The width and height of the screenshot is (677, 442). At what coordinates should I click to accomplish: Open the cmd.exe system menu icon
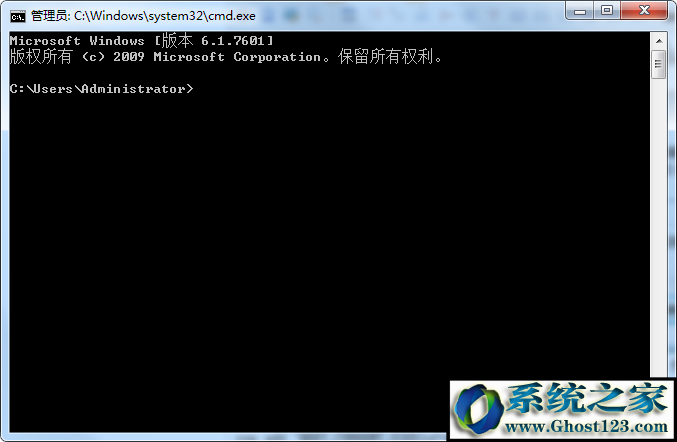click(18, 16)
